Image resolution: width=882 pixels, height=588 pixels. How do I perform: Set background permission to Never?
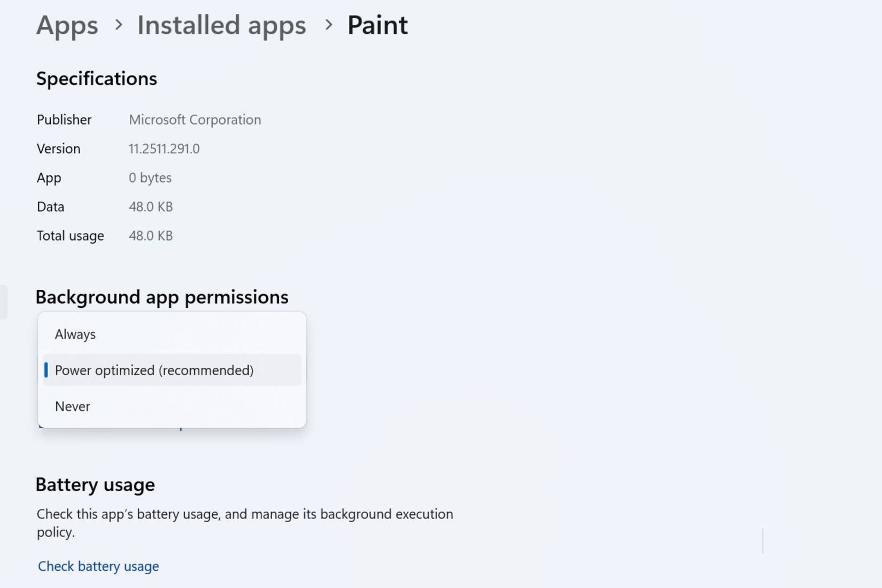click(72, 406)
